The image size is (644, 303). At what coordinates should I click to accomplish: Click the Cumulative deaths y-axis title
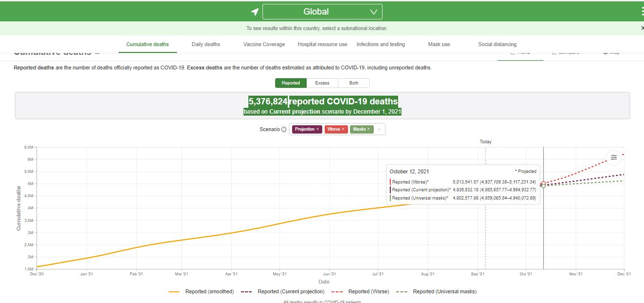point(19,208)
